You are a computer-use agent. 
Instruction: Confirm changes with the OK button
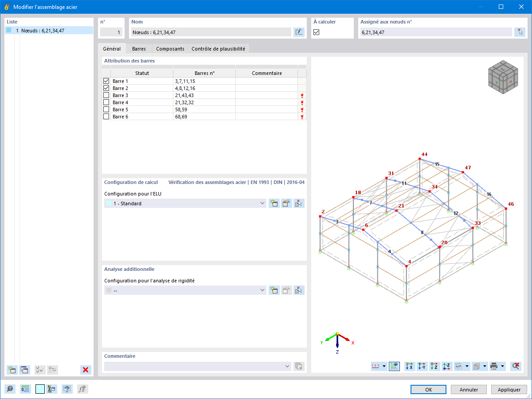point(428,389)
